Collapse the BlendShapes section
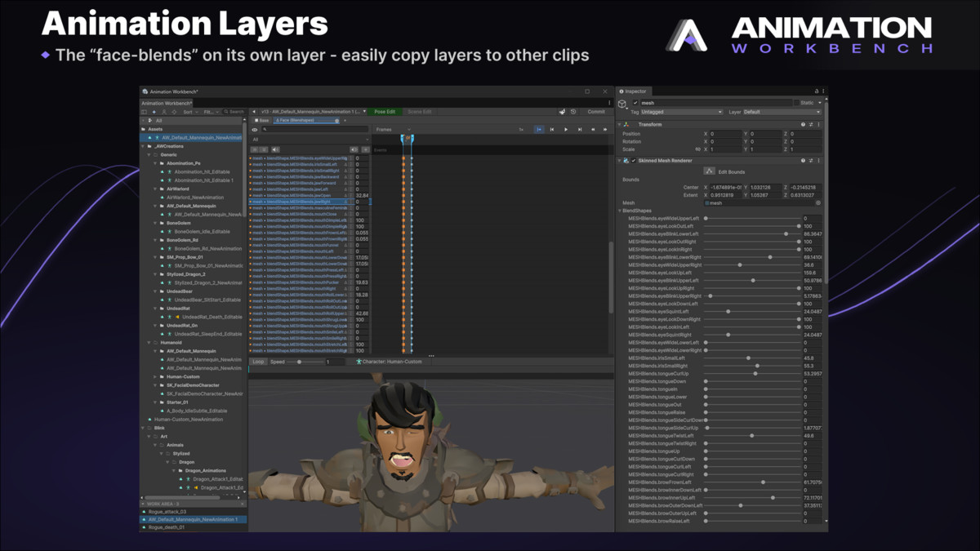 tap(620, 211)
